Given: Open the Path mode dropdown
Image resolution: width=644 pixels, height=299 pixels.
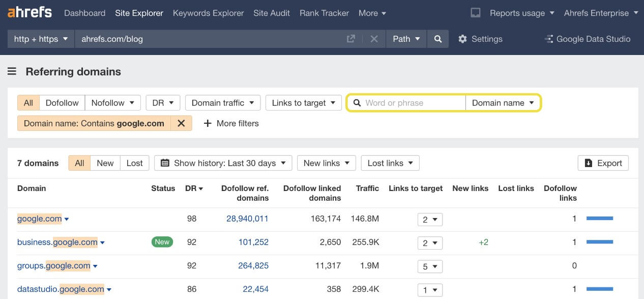Looking at the screenshot, I should 406,39.
